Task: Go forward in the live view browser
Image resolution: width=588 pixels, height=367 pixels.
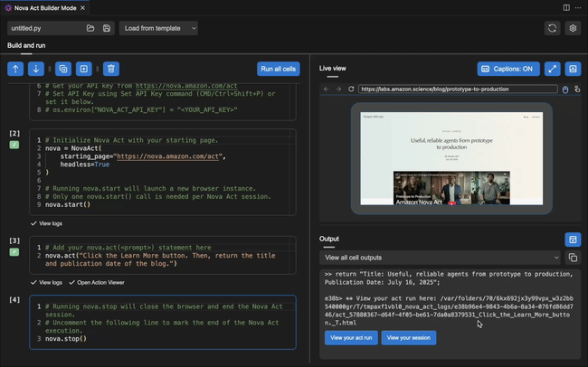Action: (338, 89)
